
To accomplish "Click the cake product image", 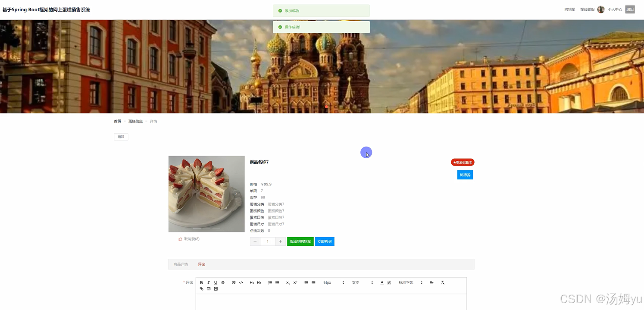I will 206,194.
